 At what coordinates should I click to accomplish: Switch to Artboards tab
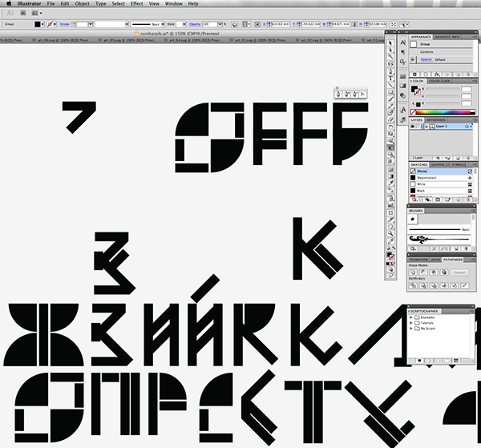pyautogui.click(x=435, y=120)
